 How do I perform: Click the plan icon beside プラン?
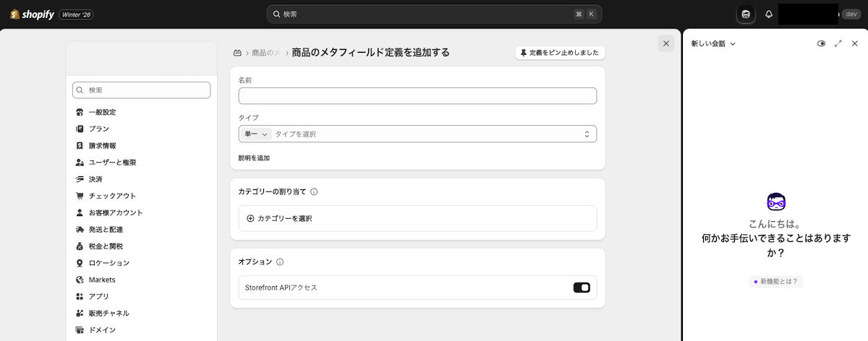80,129
